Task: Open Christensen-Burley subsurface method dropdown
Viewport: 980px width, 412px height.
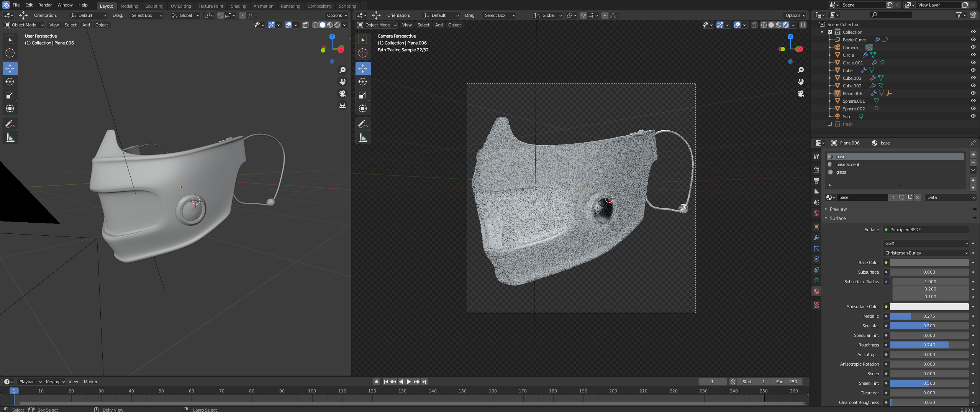Action: (x=926, y=253)
